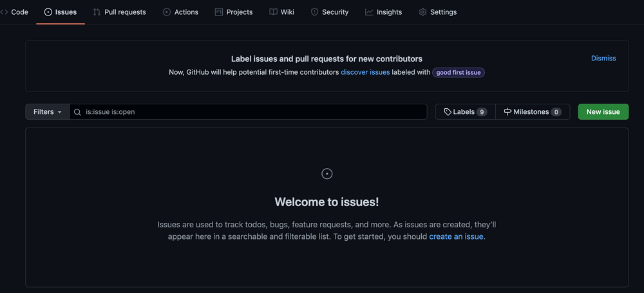The width and height of the screenshot is (644, 293).
Task: Click the Insights graph icon
Action: point(369,12)
